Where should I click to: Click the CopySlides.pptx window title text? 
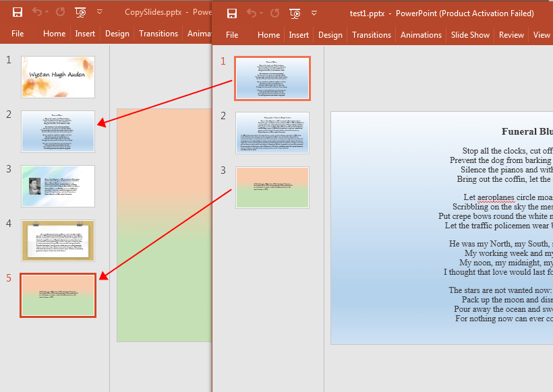tap(168, 12)
